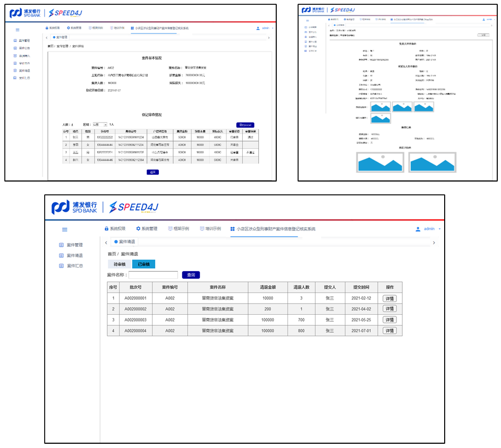Click the 系统权限 lock icon in the bottom window
This screenshot has height=448, width=501.
point(106,229)
